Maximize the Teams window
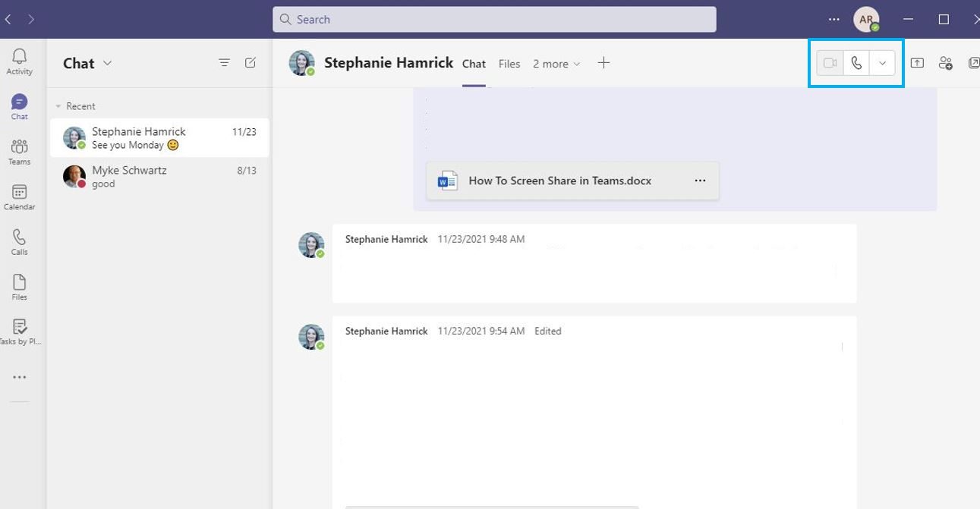The width and height of the screenshot is (980, 509). [944, 19]
